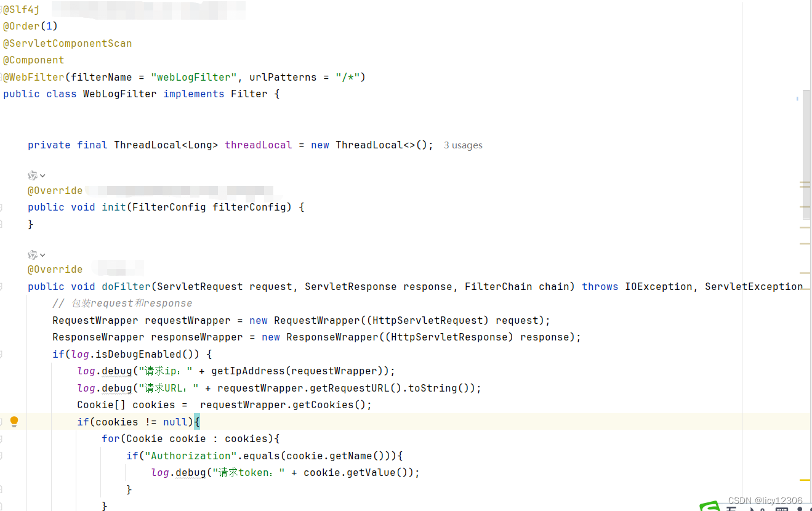
Task: Click the editor vertical scrollbar thumb
Action: coord(807,154)
